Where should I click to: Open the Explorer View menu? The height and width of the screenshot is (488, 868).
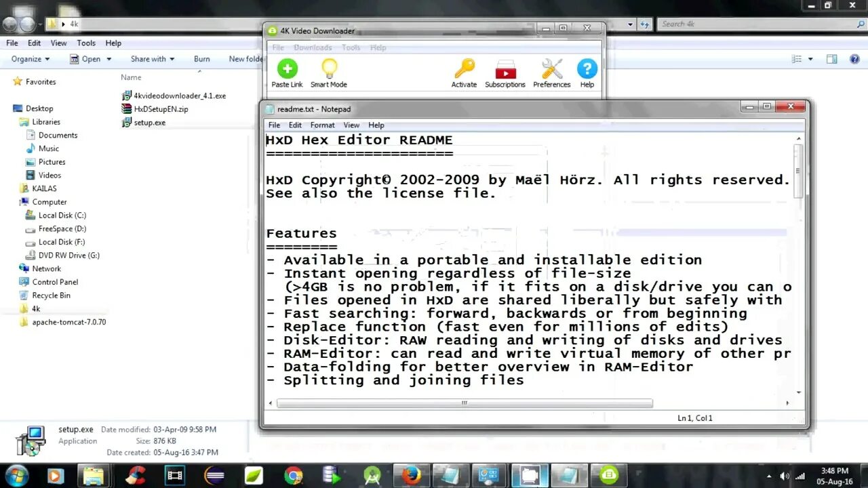coord(59,43)
